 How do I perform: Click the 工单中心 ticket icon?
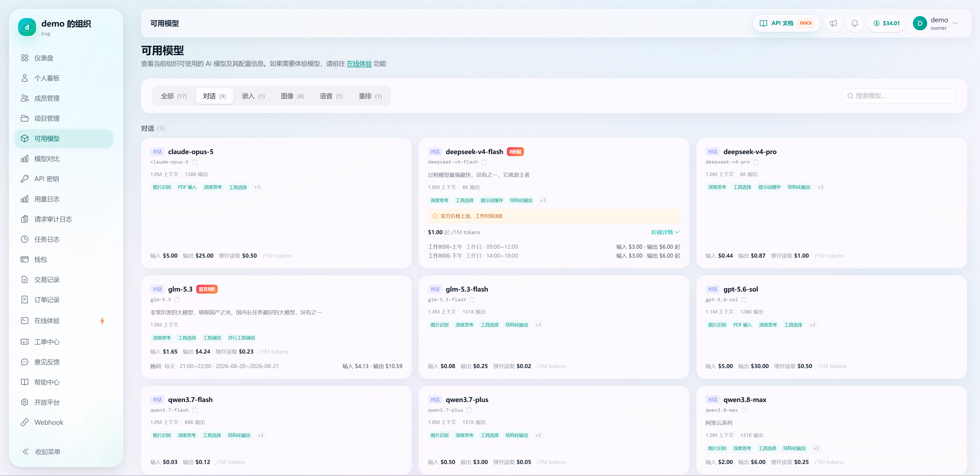[25, 342]
